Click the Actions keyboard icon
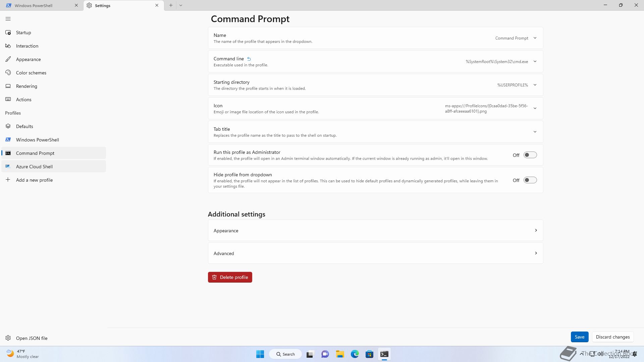This screenshot has height=362, width=644. 8,100
